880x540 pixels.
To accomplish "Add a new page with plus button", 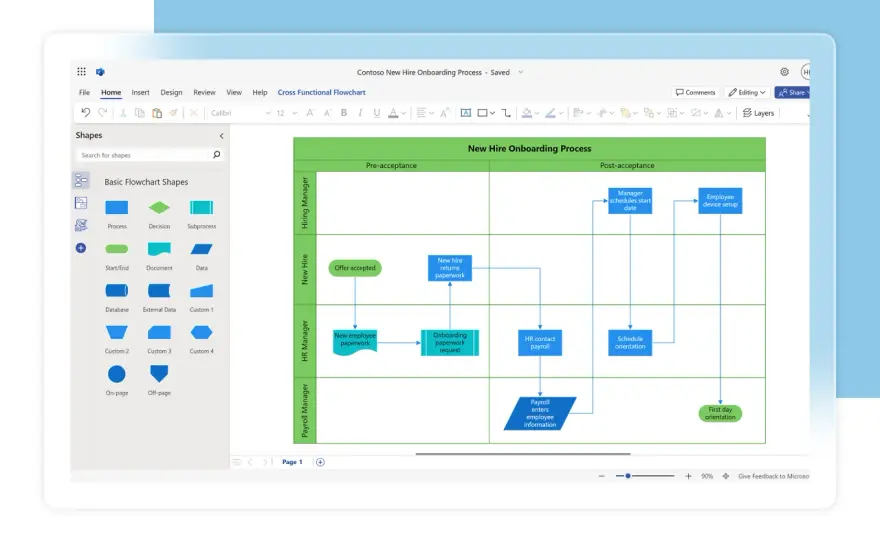I will (320, 462).
